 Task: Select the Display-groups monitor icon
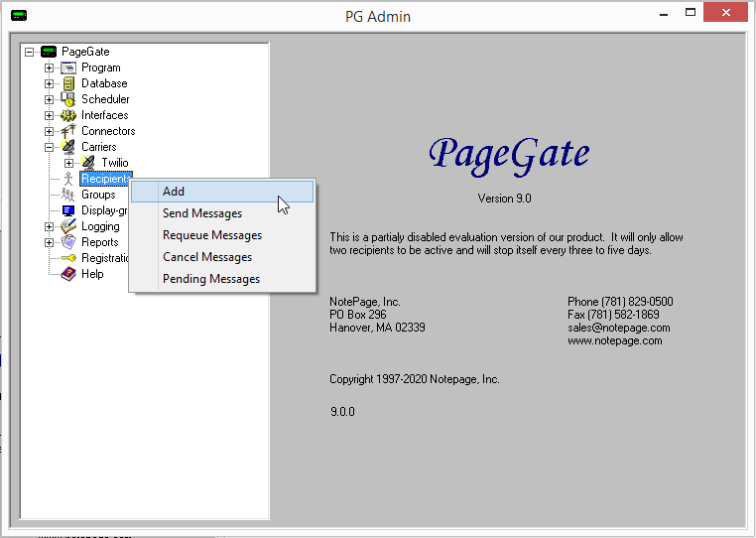tap(68, 210)
